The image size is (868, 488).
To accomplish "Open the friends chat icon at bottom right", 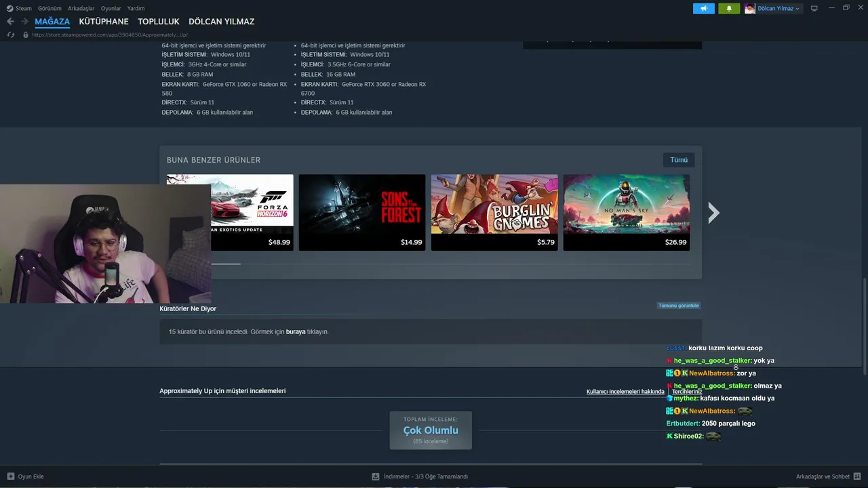I will [857, 476].
